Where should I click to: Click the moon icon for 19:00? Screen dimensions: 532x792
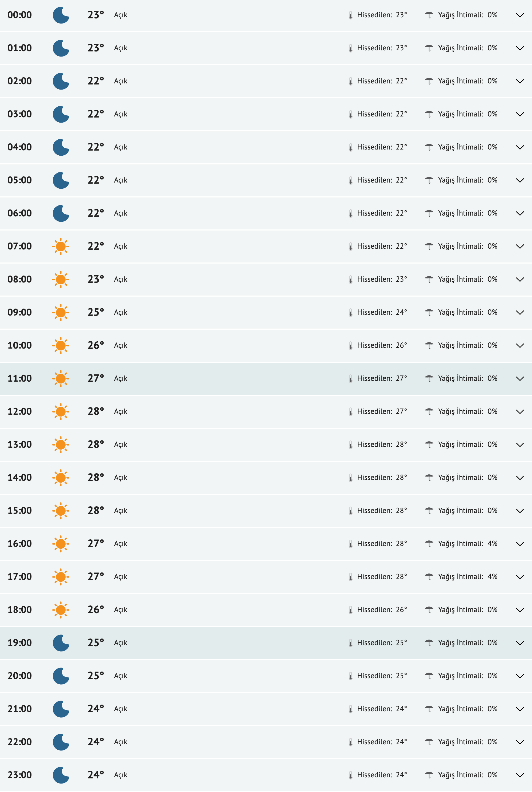click(x=61, y=643)
